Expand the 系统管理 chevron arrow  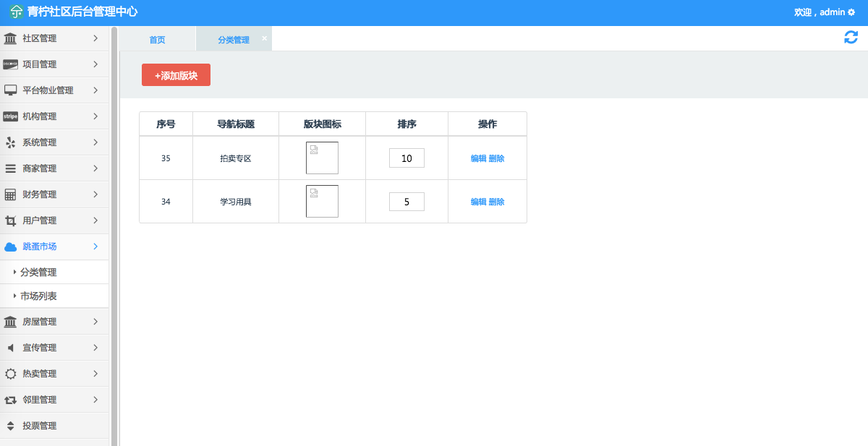pos(95,142)
